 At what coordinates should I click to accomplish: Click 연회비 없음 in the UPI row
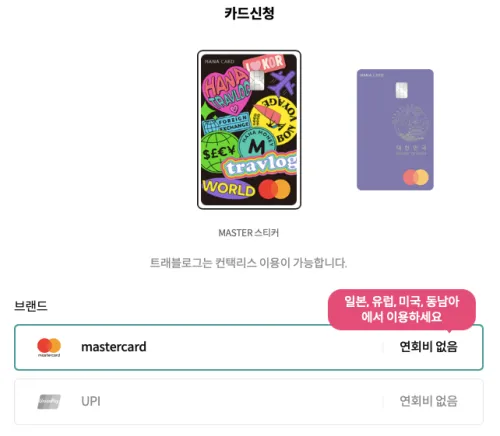tap(428, 401)
